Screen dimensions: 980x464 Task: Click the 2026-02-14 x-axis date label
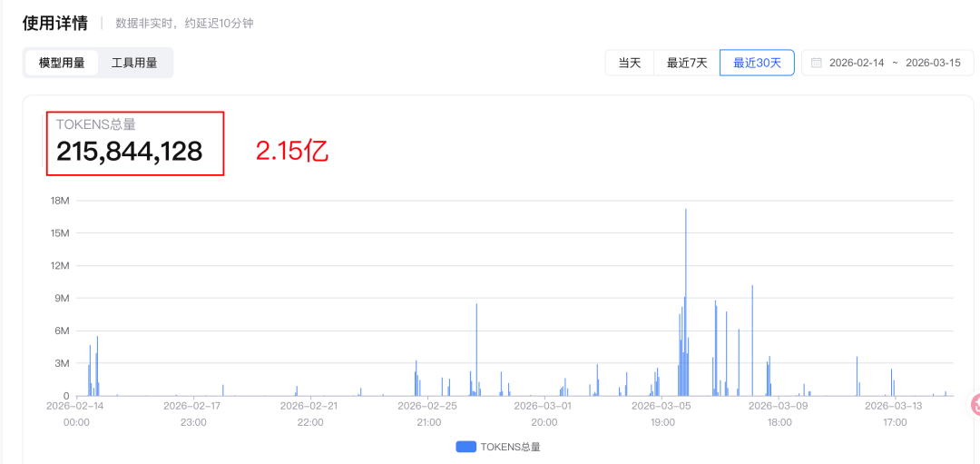(75, 405)
